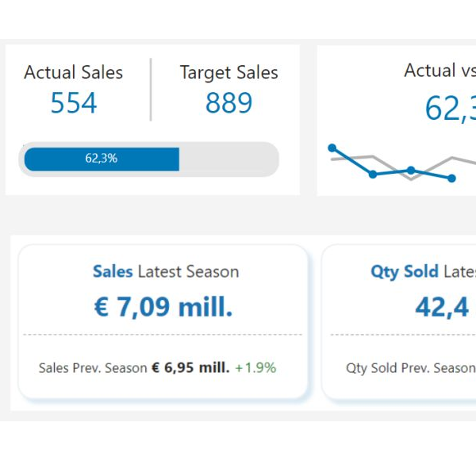Click the large 62 percentage value
This screenshot has width=476, height=476.
(450, 109)
